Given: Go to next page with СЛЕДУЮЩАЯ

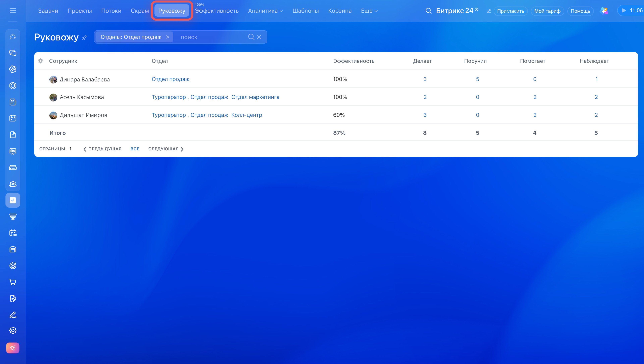Looking at the screenshot, I should 166,149.
